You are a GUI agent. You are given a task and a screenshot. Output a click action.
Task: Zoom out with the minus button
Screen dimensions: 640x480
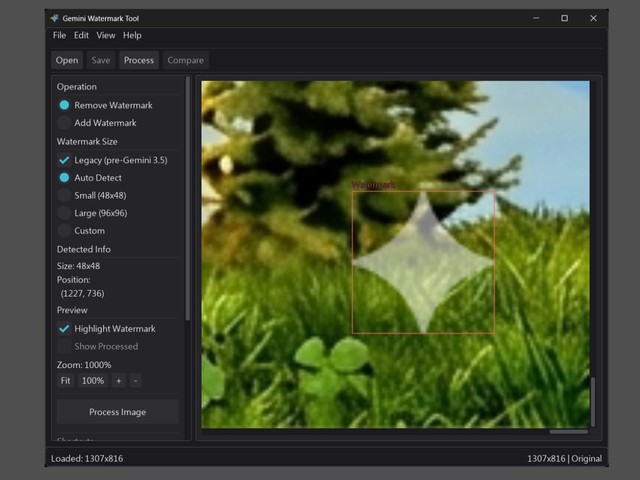pos(136,381)
